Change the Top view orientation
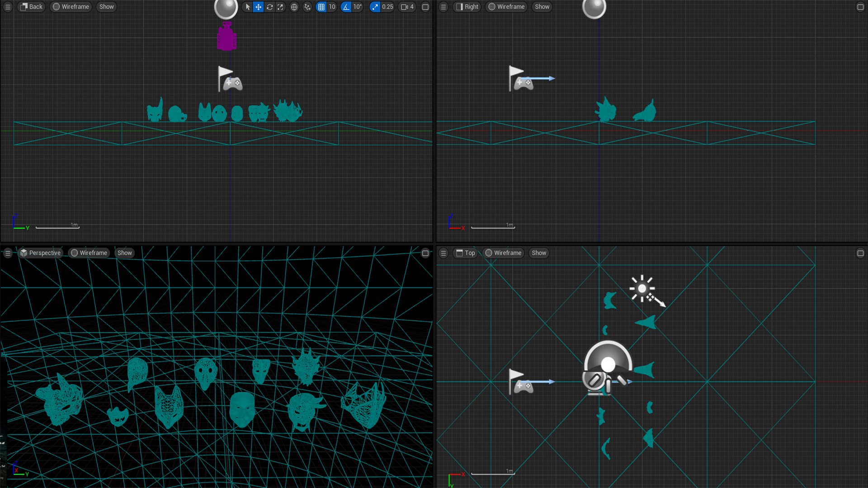The height and width of the screenshot is (488, 868). (x=466, y=253)
